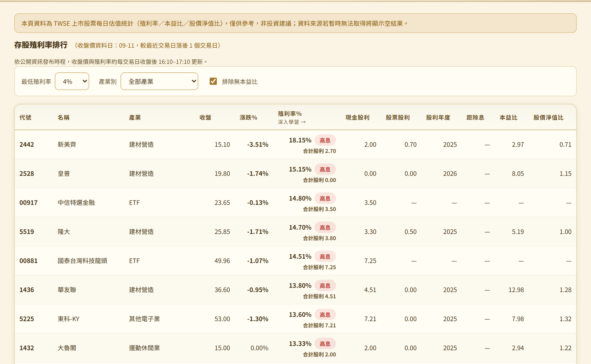Sort by the 距除息 column header
This screenshot has height=364, width=591.
[x=475, y=117]
